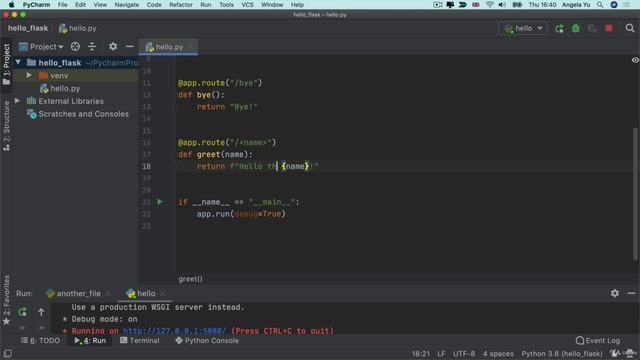Open Project panel gear settings

point(113,47)
